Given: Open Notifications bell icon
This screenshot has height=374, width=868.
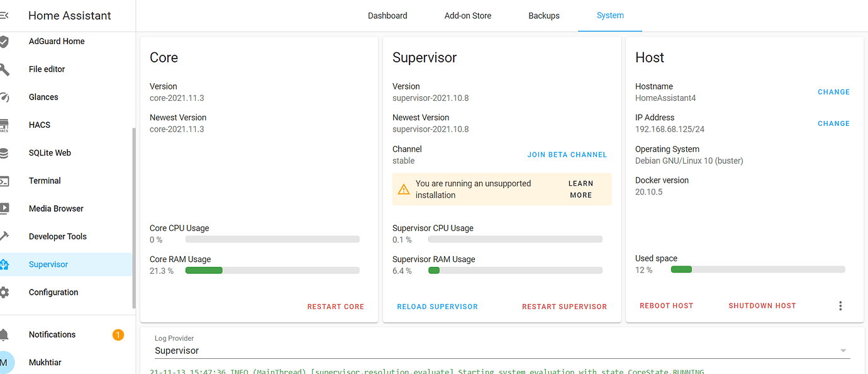Looking at the screenshot, I should (x=4, y=335).
